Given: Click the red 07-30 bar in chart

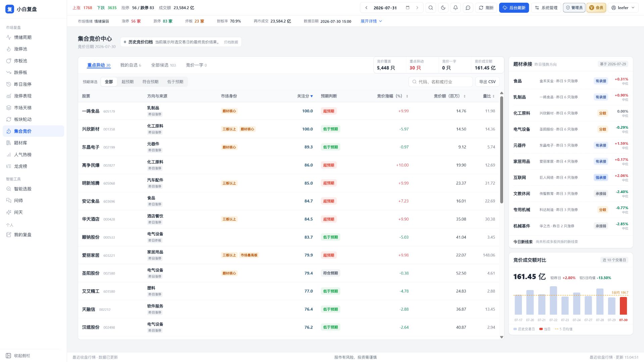Looking at the screenshot, I should point(623,306).
